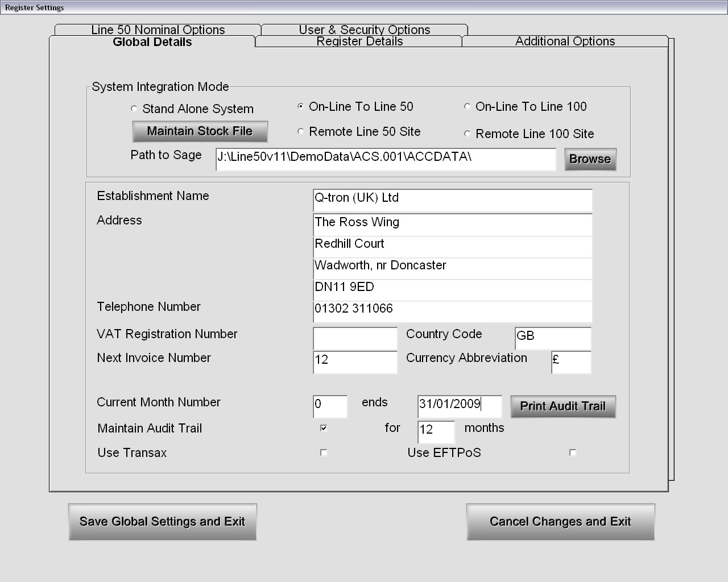Click address line The Ross Wing
This screenshot has width=728, height=582.
pos(453,225)
